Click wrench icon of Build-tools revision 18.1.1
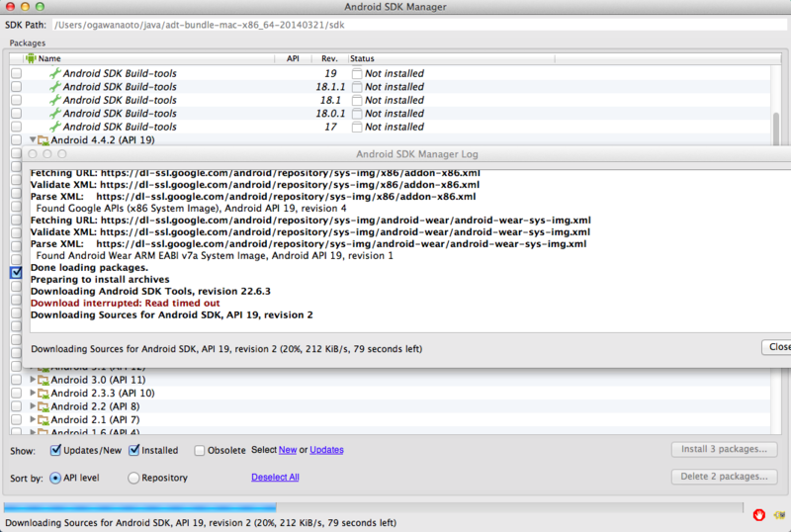Screen dimensions: 791x532 [x=55, y=87]
